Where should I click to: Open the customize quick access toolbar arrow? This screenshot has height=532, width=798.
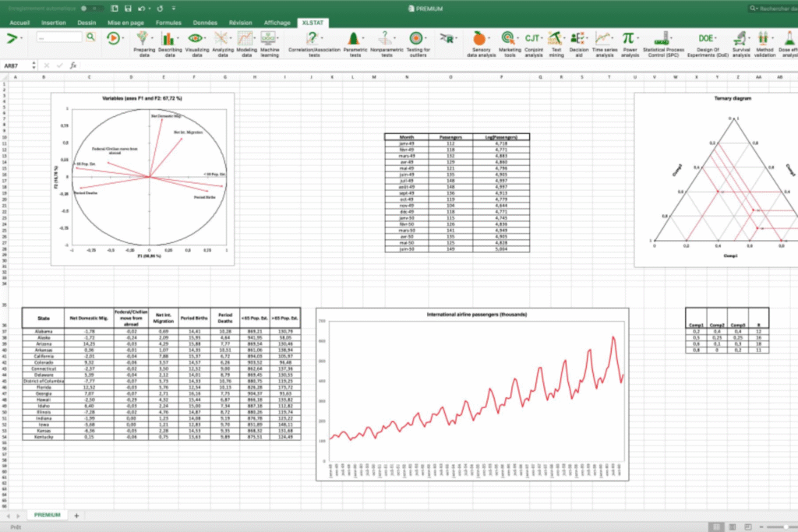click(174, 9)
